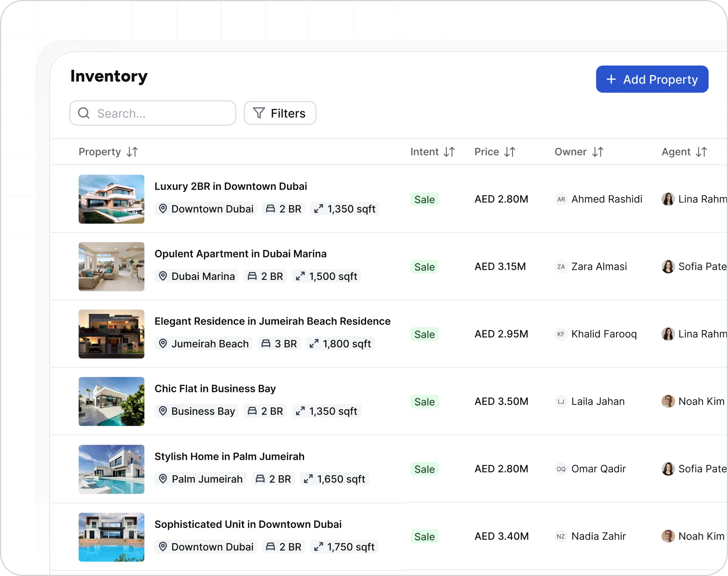
Task: Click Sale badge in Luxury 2BR row
Action: [x=425, y=200]
